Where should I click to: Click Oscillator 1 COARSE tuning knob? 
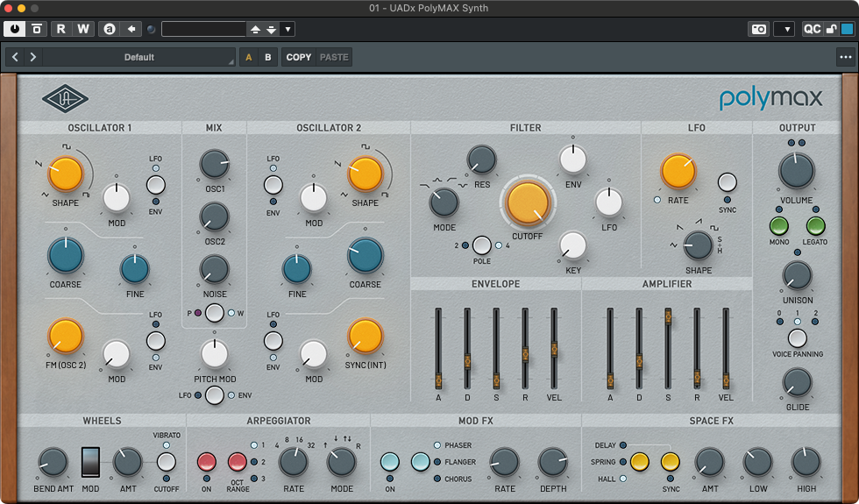pyautogui.click(x=65, y=255)
